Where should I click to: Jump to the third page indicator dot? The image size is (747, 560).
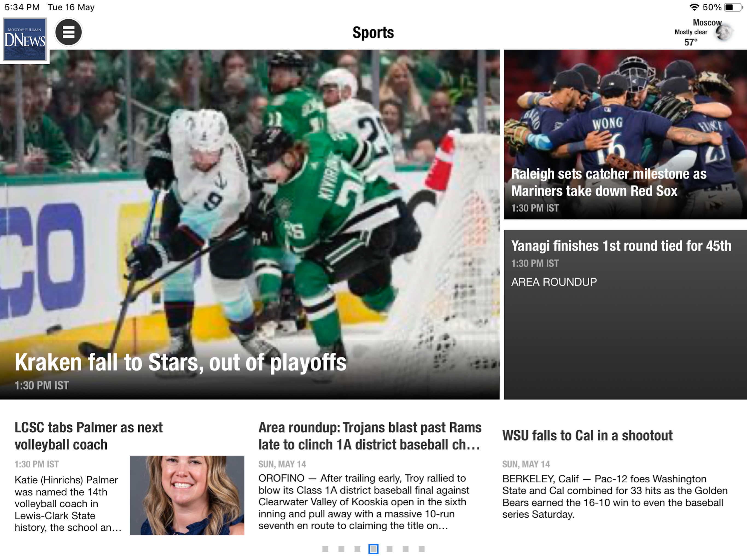(x=357, y=549)
